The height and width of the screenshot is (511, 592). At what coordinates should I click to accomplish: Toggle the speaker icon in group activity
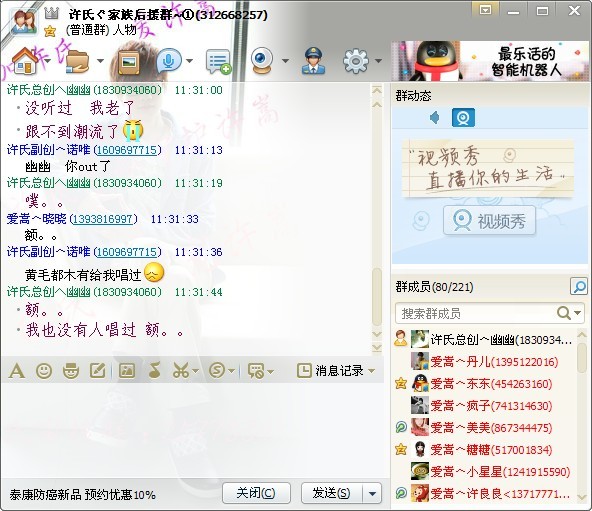tap(435, 118)
